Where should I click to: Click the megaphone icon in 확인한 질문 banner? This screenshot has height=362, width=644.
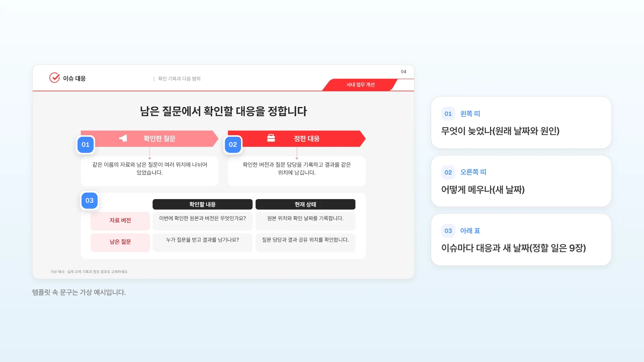tap(123, 138)
